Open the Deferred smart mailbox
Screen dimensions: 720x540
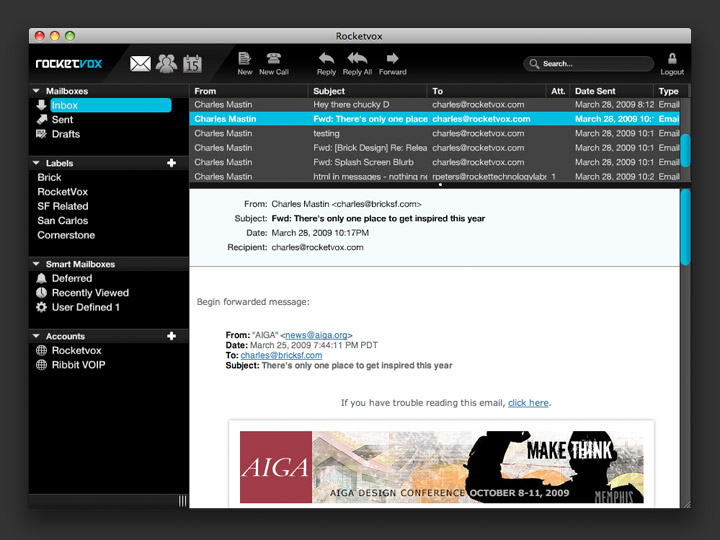pos(72,278)
